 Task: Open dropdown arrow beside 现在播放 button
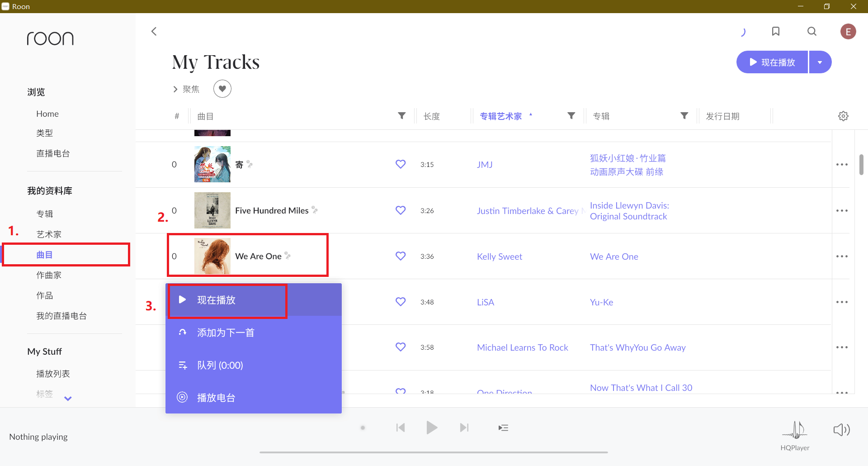[820, 62]
